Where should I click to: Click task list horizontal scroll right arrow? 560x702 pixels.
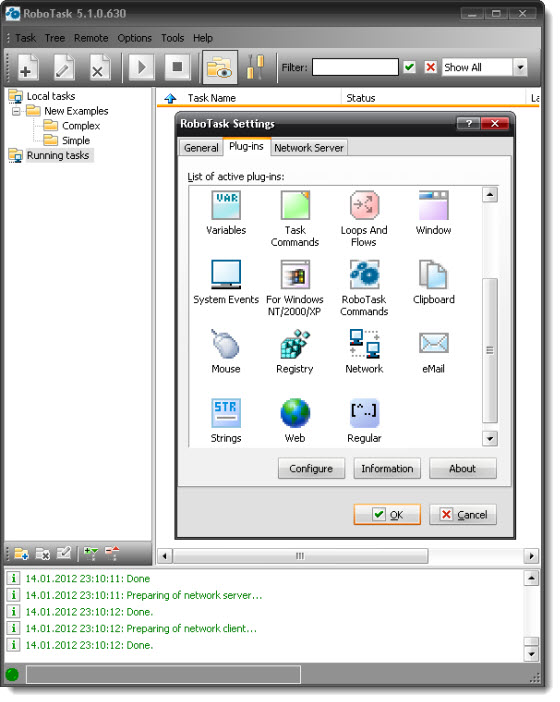pyautogui.click(x=531, y=556)
